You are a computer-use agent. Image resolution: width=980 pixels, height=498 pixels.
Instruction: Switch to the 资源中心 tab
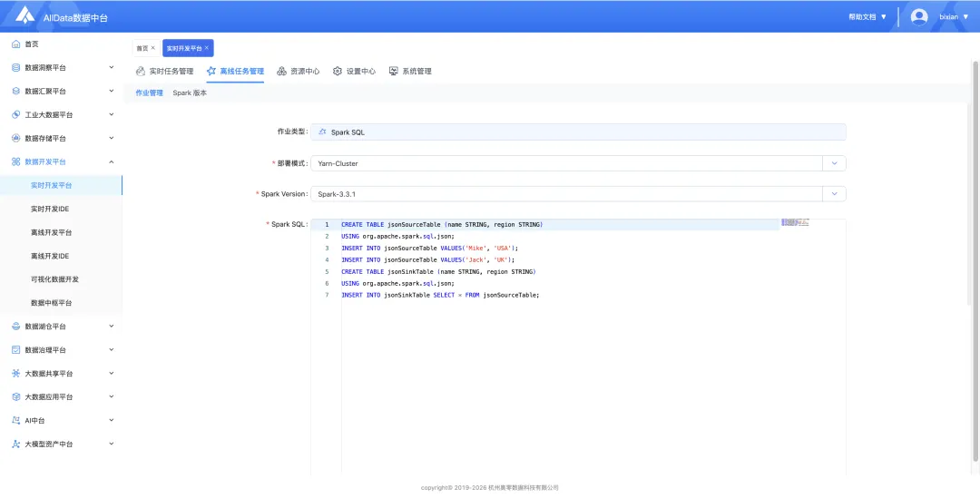click(x=299, y=72)
